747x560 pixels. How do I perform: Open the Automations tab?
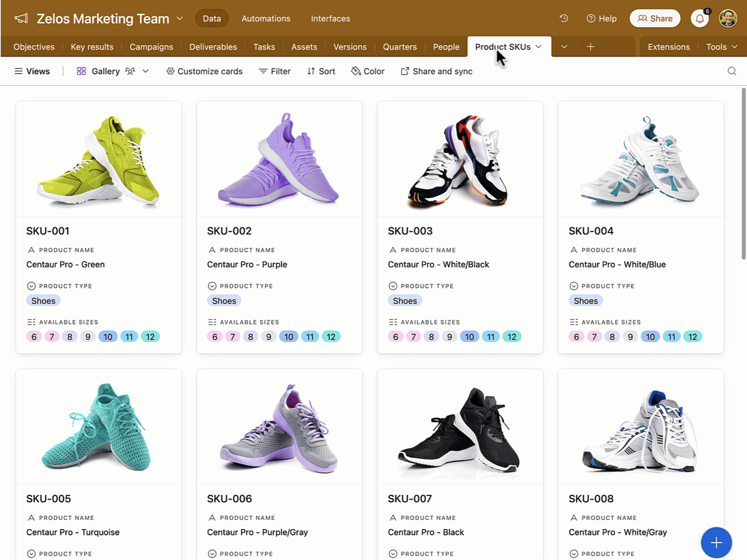266,19
